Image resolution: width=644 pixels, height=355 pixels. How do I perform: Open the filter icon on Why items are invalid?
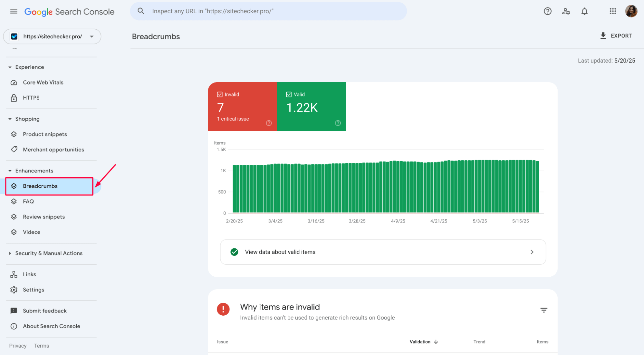tap(543, 310)
